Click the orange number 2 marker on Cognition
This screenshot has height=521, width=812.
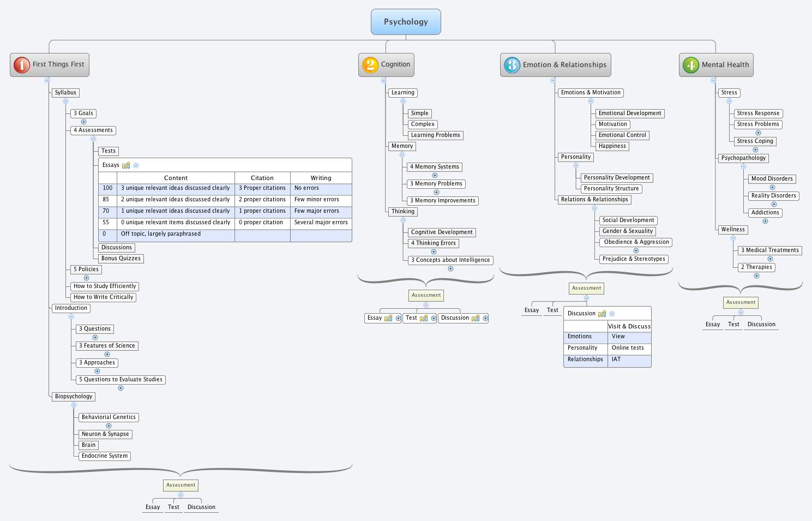tap(370, 65)
